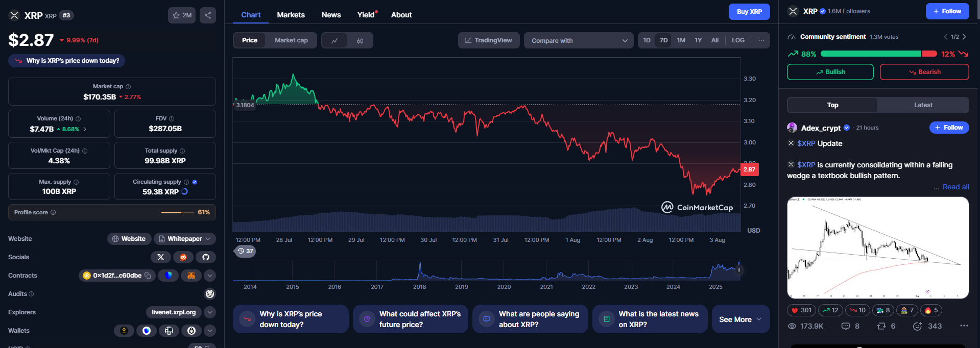Follow XRP community with top Follow button
This screenshot has width=980, height=348.
coord(947,11)
